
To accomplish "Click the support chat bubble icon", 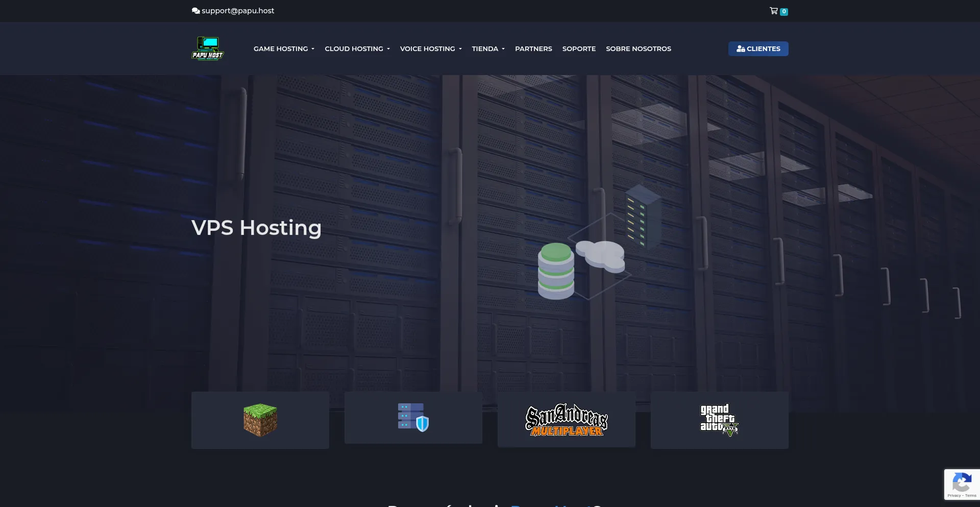I will [195, 11].
